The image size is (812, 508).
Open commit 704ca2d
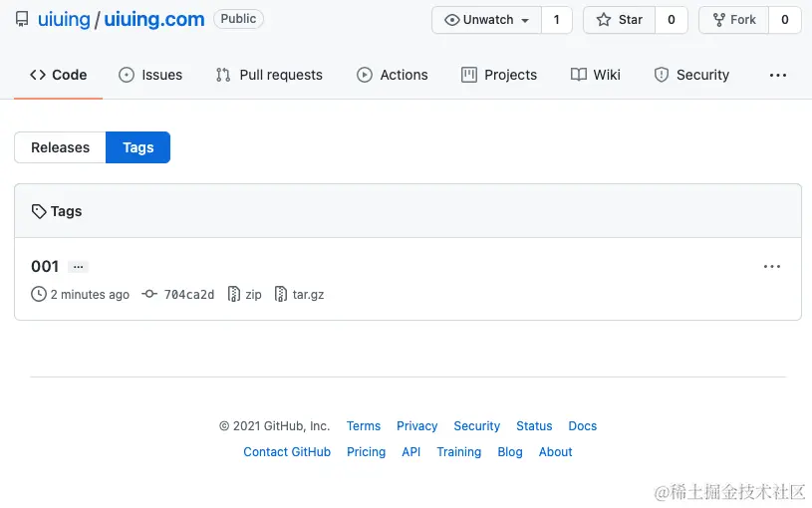[x=189, y=295]
